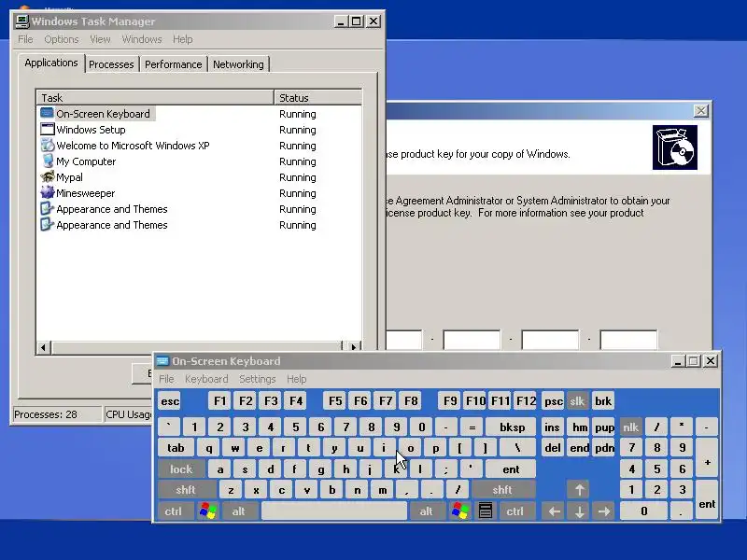Screen dimensions: 747x560
Task: Click the Windows Setup task icon
Action: point(47,129)
